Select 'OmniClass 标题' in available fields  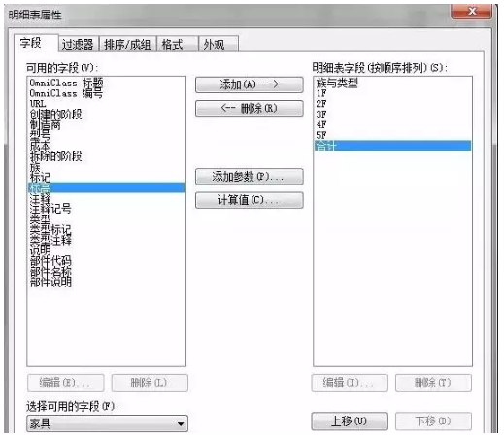click(x=106, y=83)
